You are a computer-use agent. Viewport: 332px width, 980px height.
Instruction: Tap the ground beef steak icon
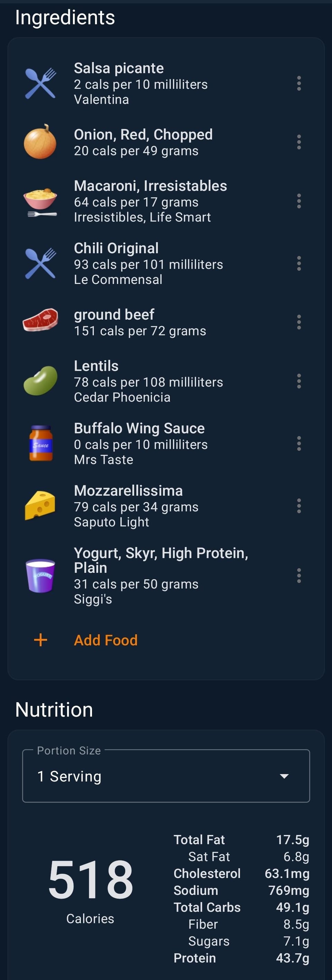click(40, 320)
